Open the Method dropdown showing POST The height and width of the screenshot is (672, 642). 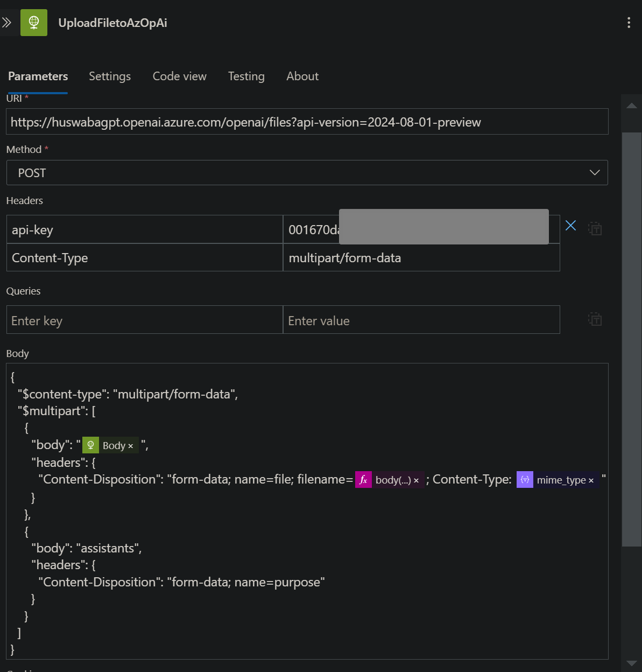[595, 172]
